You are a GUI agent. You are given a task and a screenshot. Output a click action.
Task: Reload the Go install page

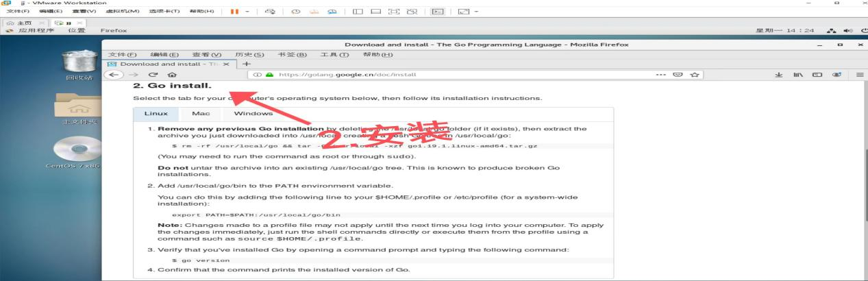click(153, 74)
